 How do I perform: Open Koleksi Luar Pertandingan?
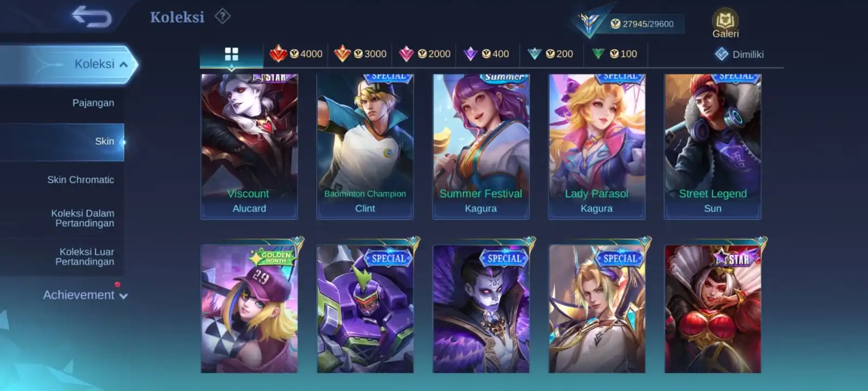tap(85, 257)
